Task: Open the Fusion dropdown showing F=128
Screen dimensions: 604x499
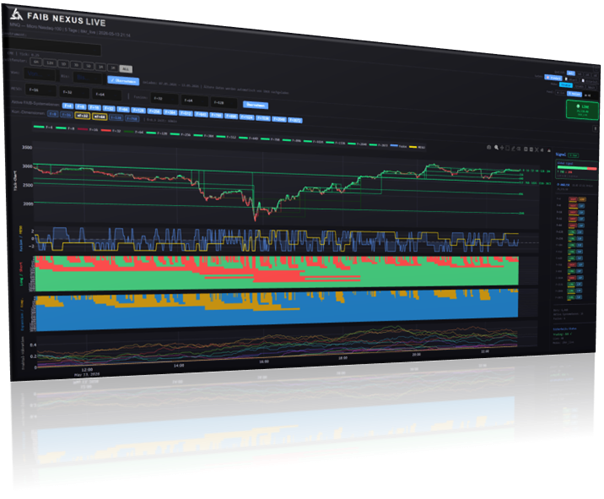Action: point(224,102)
